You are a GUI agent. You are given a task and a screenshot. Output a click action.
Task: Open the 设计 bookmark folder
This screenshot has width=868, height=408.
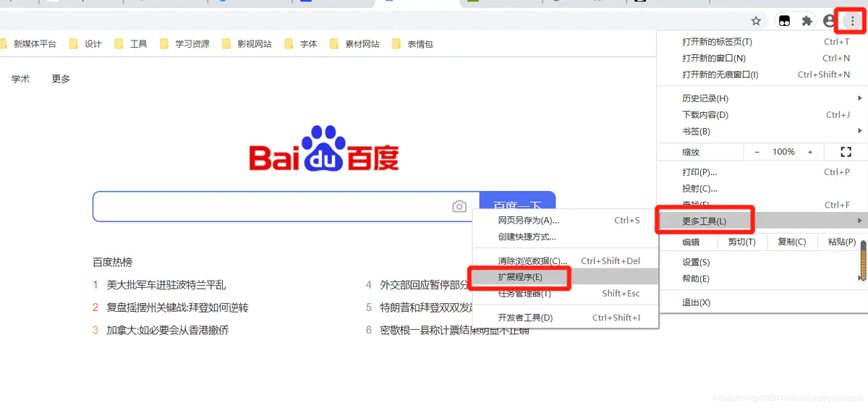point(85,44)
